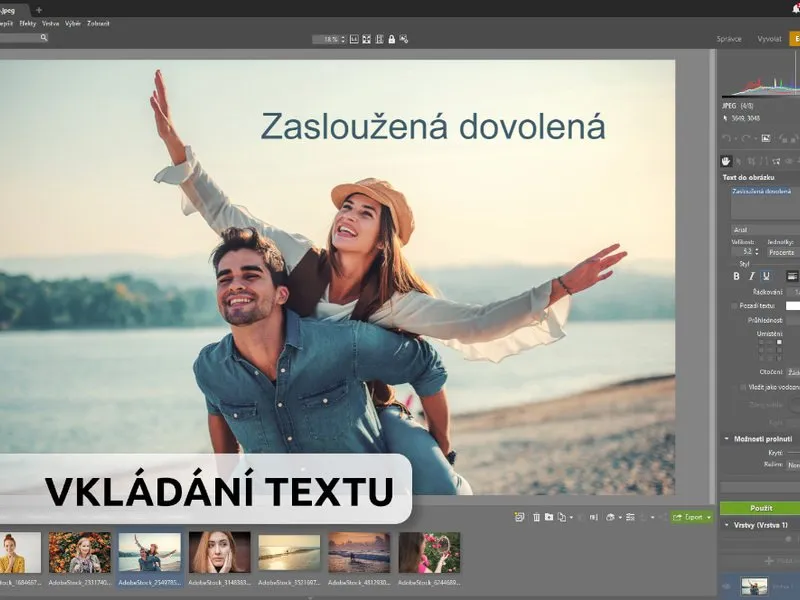Viewport: 800px width, 600px height.
Task: Click the copy documents icon
Action: pos(562,517)
